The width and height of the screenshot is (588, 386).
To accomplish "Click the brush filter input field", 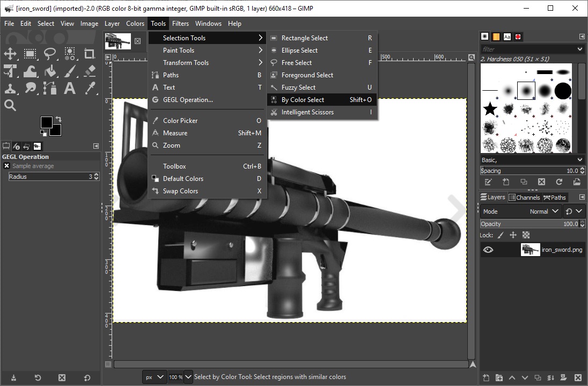I will click(527, 49).
